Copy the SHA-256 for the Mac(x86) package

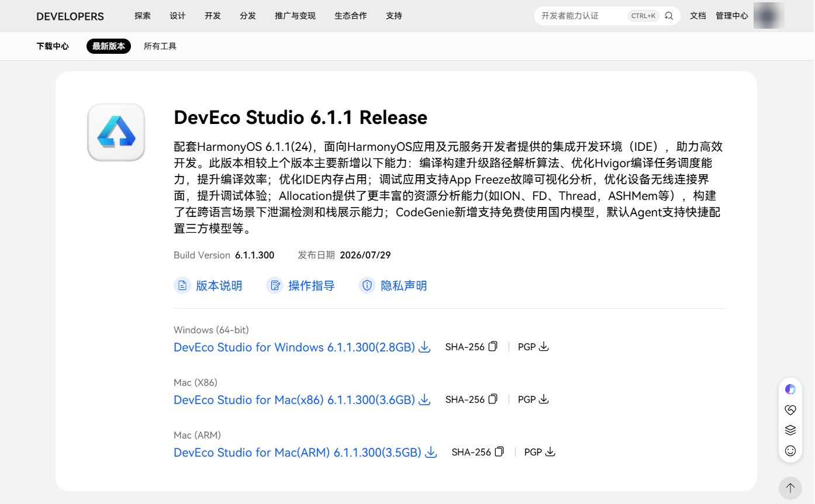click(x=493, y=399)
